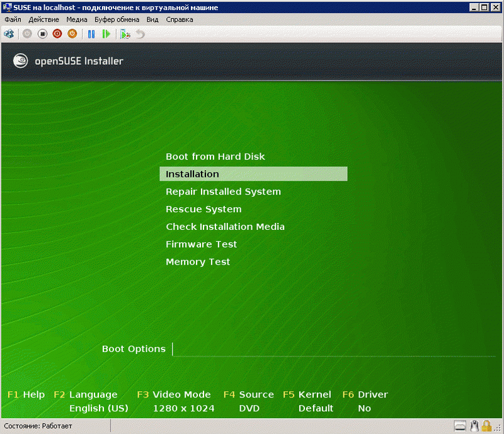The image size is (504, 434).
Task: Open the Медиа menu
Action: point(77,20)
